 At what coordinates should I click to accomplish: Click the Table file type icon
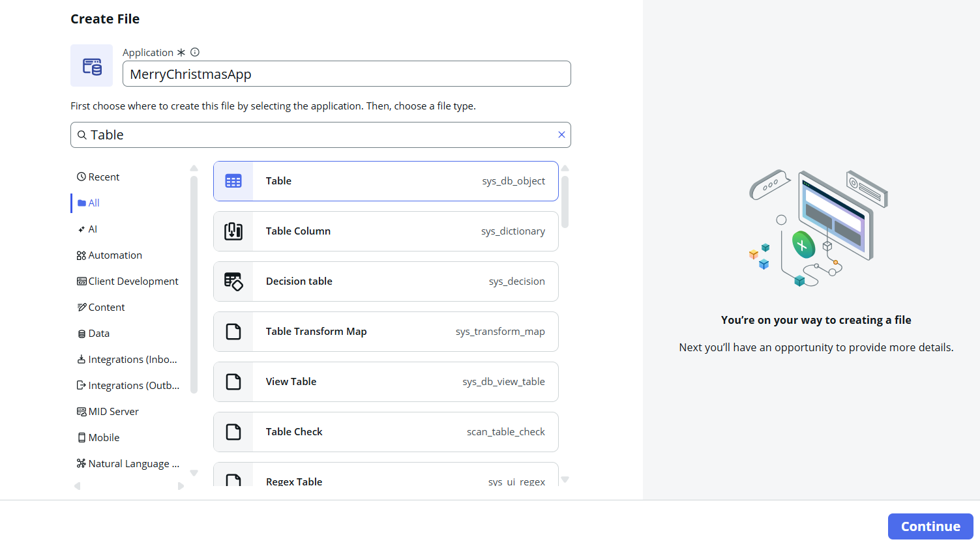[x=233, y=181]
